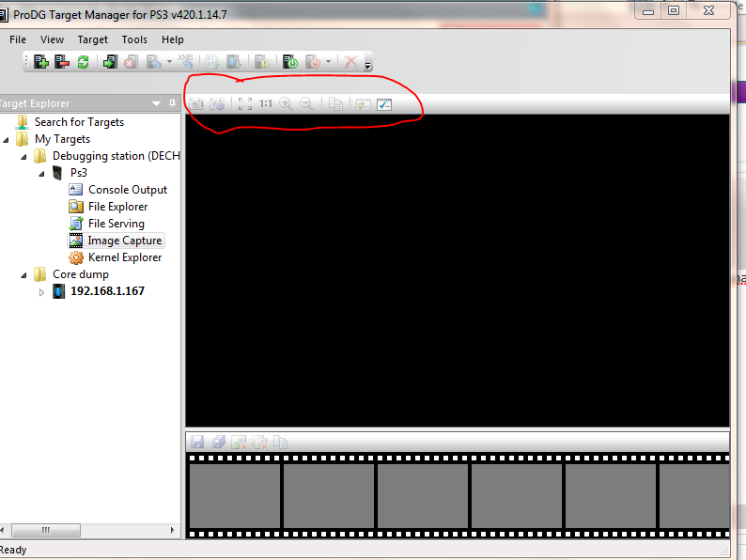The width and height of the screenshot is (746, 560).
Task: Click the Load and run executable icon
Action: pyautogui.click(x=212, y=62)
